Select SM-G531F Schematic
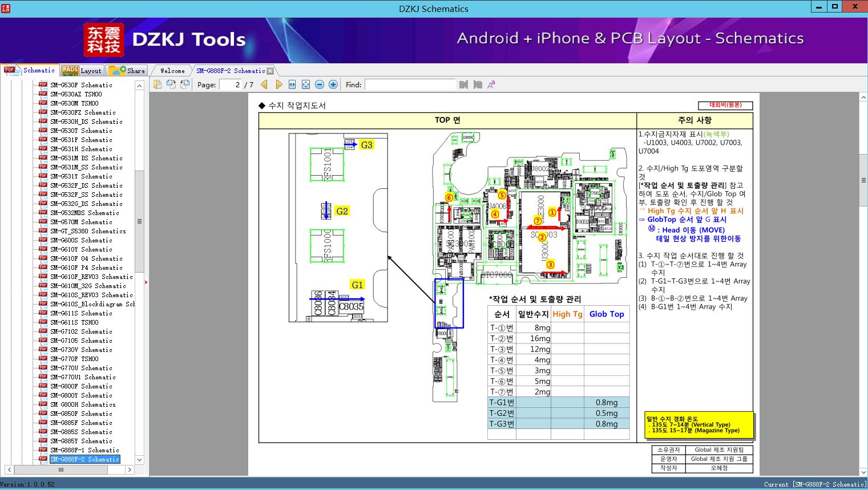The image size is (868, 490). 81,140
